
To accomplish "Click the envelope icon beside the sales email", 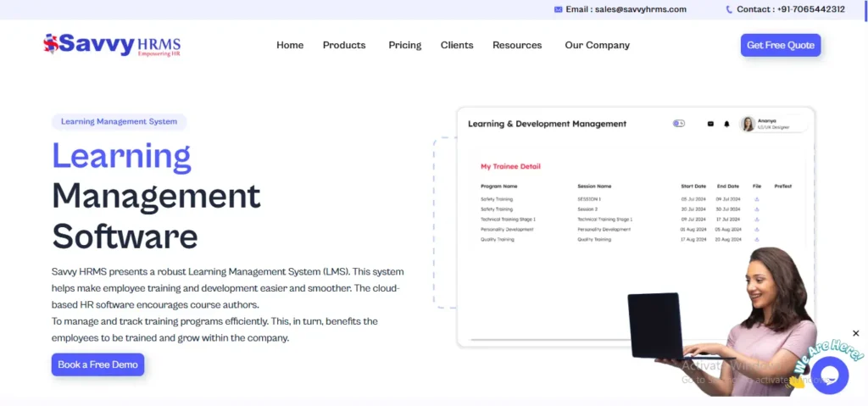I will 558,9.
